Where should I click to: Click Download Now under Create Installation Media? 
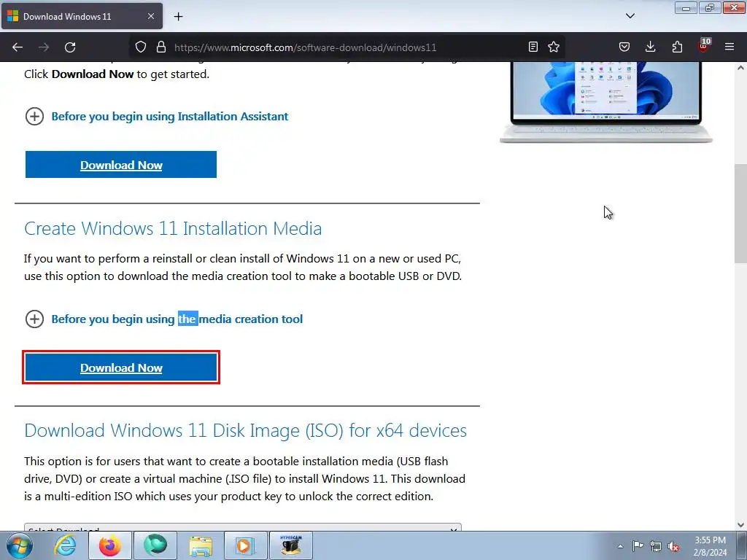121,367
